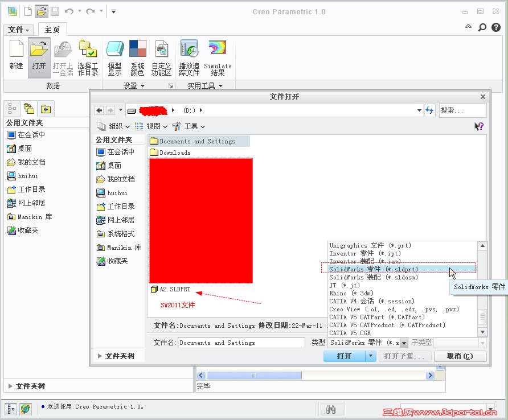Open the 工具 dropdown in the dialog

click(192, 126)
